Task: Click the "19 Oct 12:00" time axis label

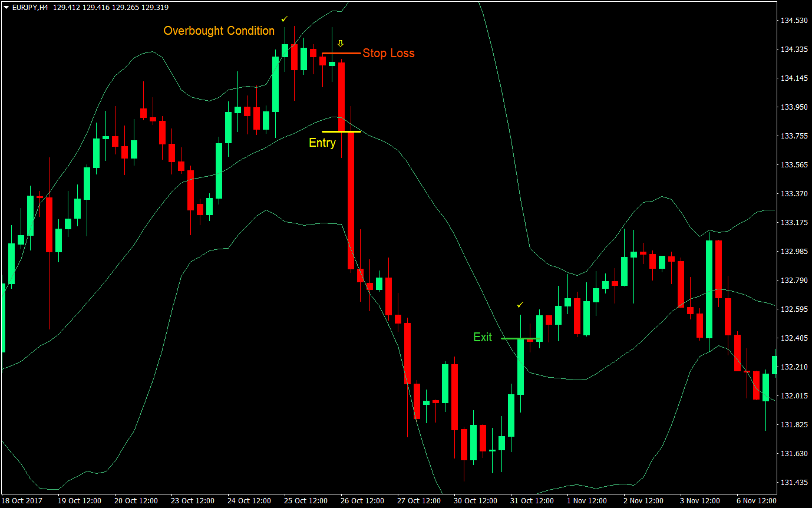Action: click(x=80, y=501)
